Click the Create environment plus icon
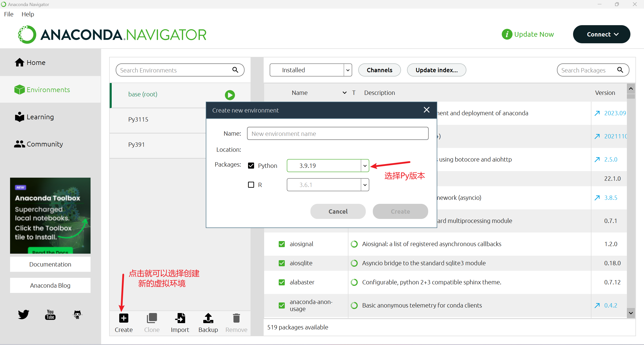The image size is (644, 345). (124, 318)
